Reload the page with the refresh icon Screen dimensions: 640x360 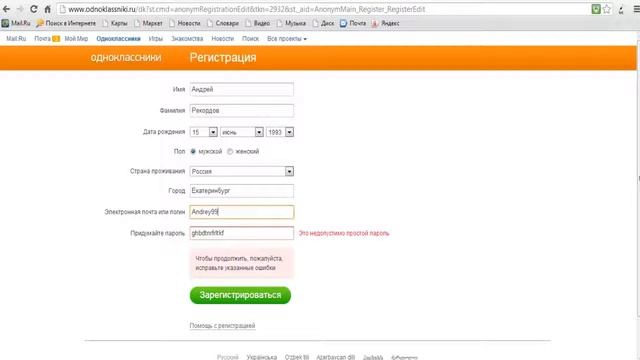click(33, 9)
